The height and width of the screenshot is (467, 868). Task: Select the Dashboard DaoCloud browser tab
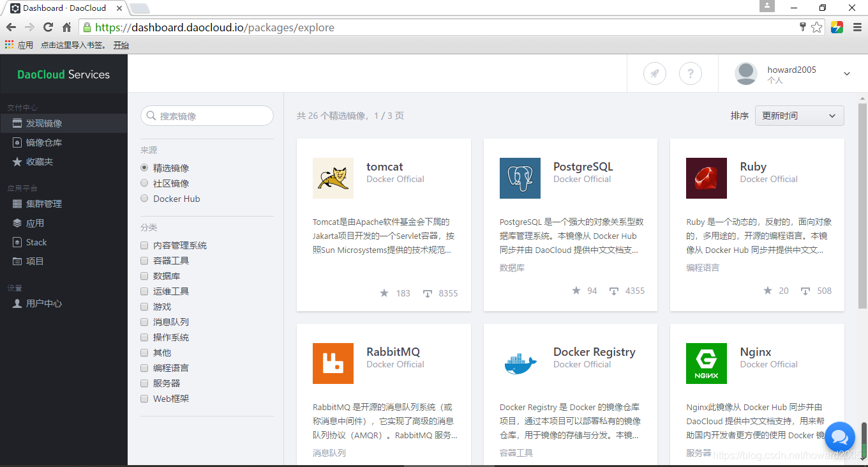point(66,8)
